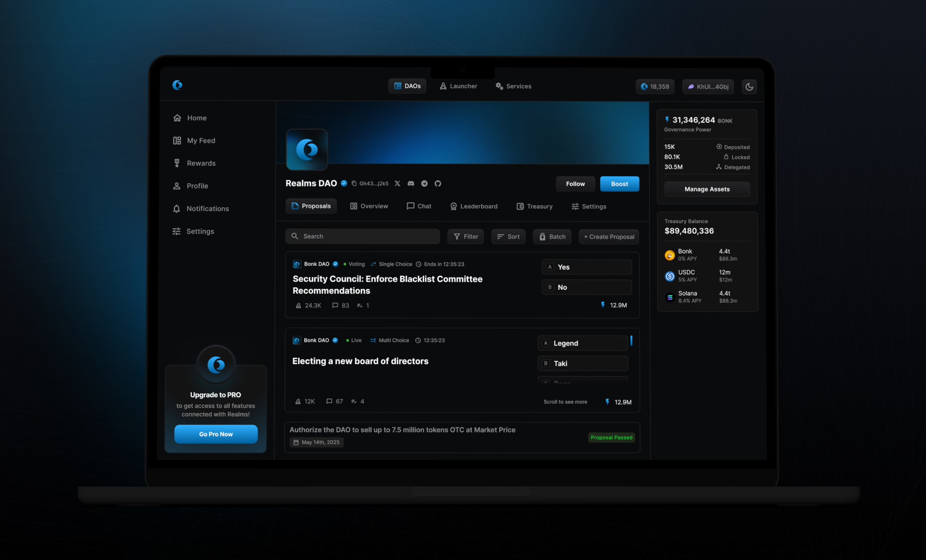The height and width of the screenshot is (560, 926).
Task: Click the proposal Search field
Action: tap(362, 236)
